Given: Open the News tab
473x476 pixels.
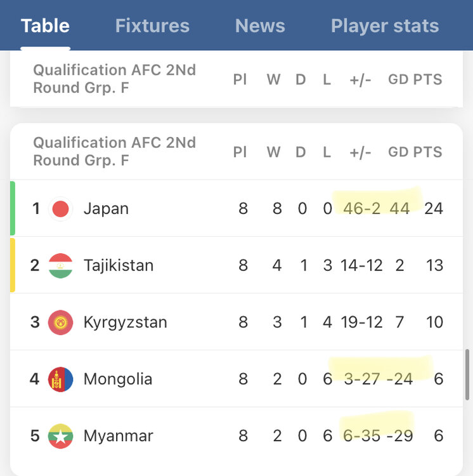Looking at the screenshot, I should [260, 26].
